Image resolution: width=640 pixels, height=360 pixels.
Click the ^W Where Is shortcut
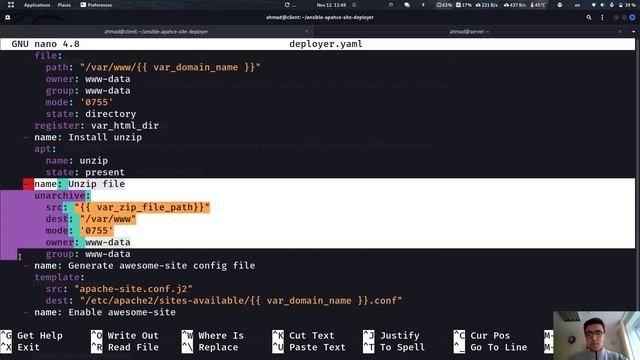point(213,336)
